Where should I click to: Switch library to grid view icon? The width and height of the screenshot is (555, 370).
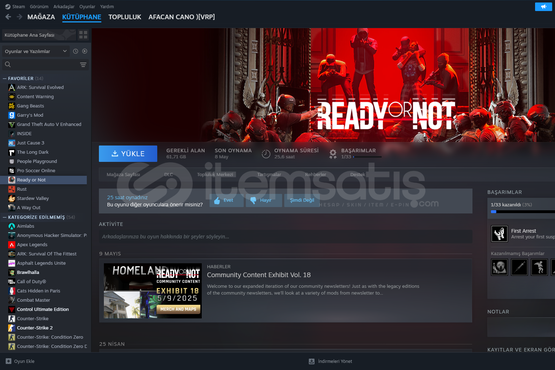coord(83,35)
